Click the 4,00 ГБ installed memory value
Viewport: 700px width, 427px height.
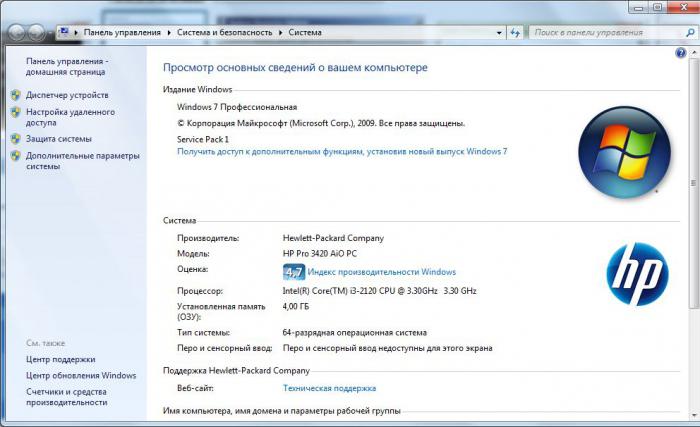click(296, 306)
